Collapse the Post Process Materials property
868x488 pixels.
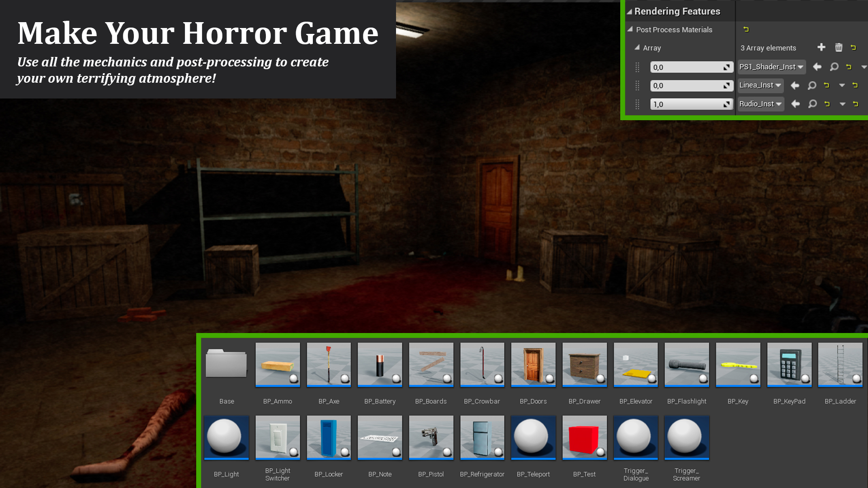tap(630, 29)
